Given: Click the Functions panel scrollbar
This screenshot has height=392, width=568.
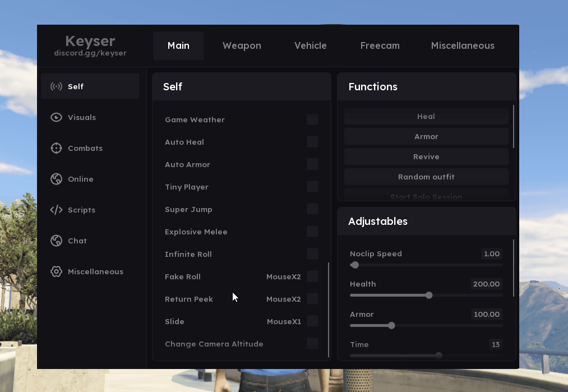Looking at the screenshot, I should pos(513,126).
